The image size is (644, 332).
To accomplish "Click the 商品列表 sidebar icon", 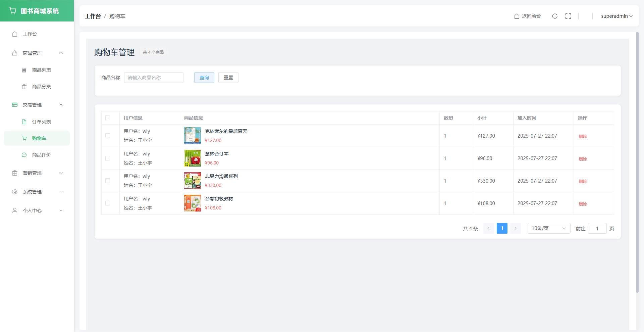I will 24,70.
